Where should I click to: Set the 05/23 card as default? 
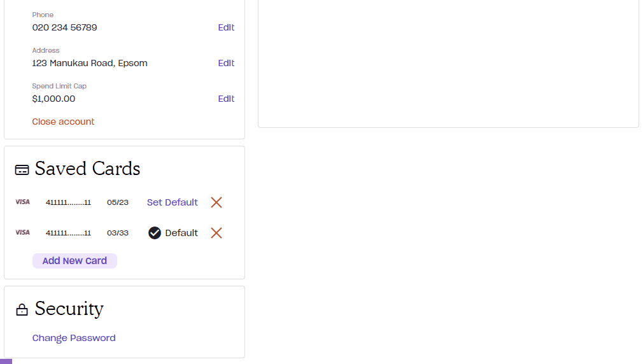coord(173,202)
